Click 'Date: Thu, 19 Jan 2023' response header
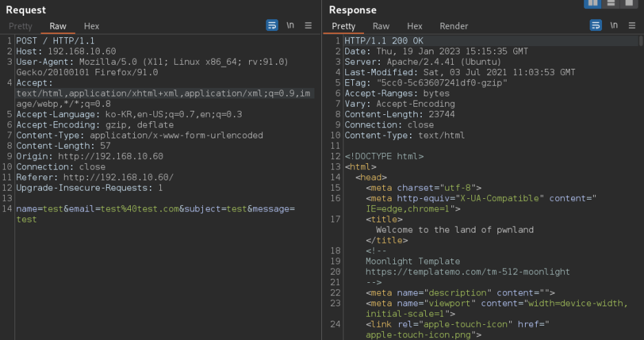644x340 pixels. (436, 52)
